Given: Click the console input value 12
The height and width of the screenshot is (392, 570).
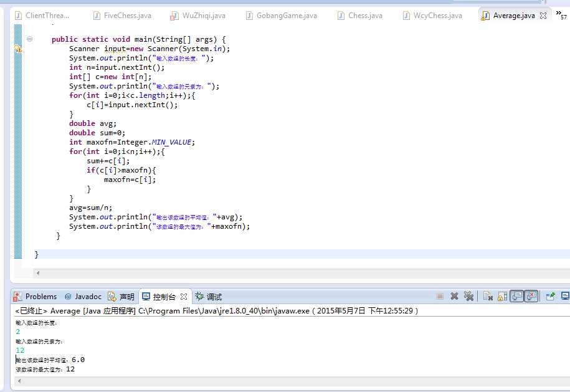Looking at the screenshot, I should click(x=20, y=350).
